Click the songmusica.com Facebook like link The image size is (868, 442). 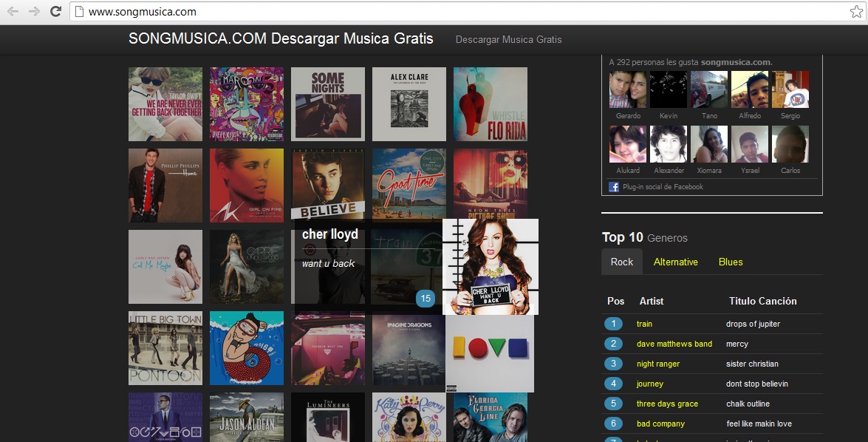click(736, 62)
